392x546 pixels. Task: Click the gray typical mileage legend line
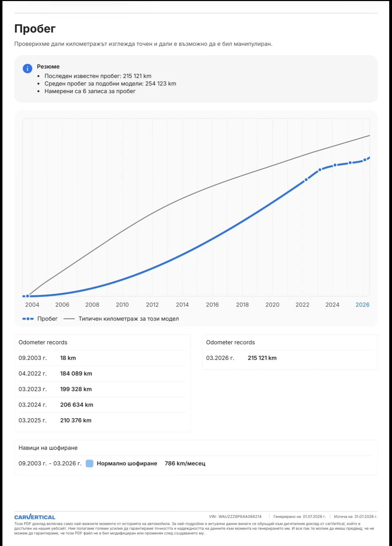tap(69, 319)
